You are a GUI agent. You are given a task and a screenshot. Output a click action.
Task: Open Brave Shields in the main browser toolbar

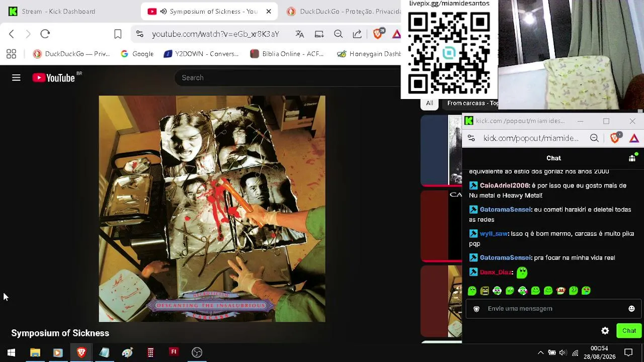pos(378,34)
